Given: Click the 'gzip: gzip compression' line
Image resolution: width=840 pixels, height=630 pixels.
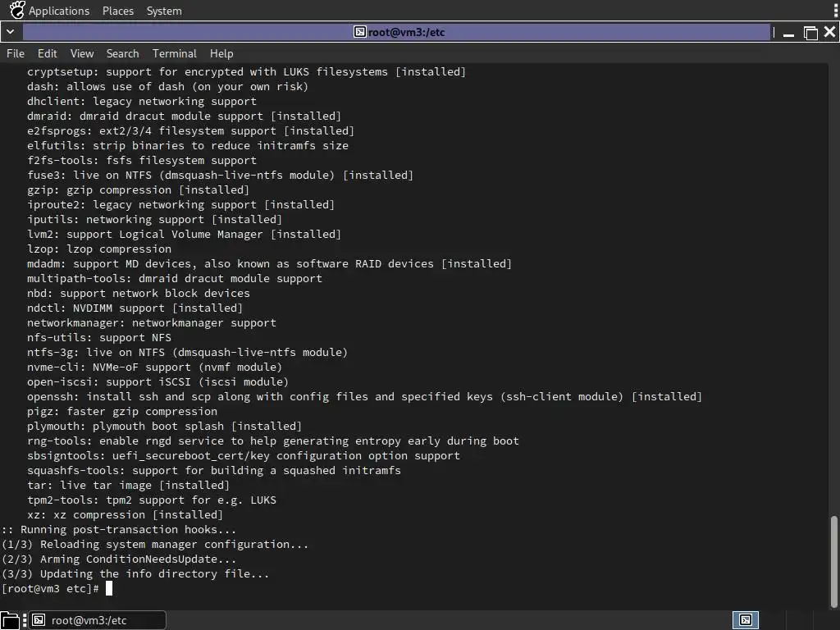Looking at the screenshot, I should point(138,190).
